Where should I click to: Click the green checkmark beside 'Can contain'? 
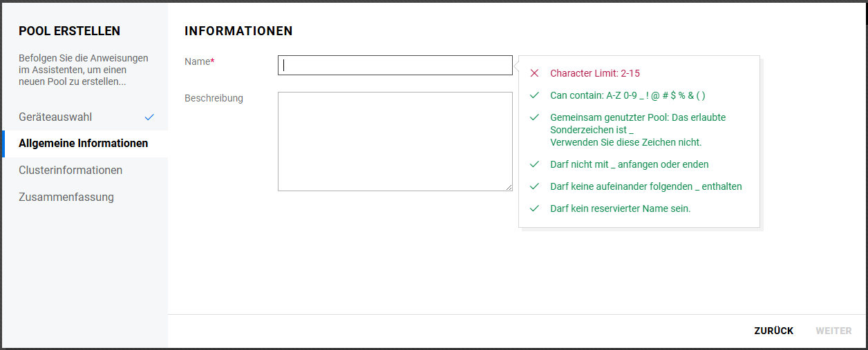point(534,95)
